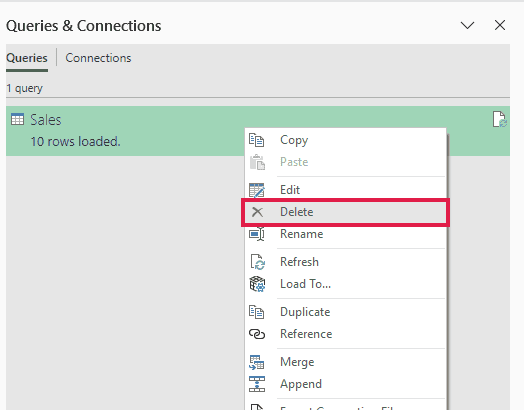This screenshot has height=410, width=524.
Task: Click the Merge tables icon
Action: click(257, 363)
